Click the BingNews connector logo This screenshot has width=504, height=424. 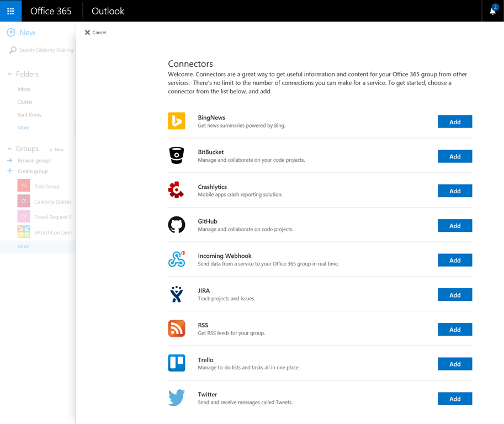point(177,121)
